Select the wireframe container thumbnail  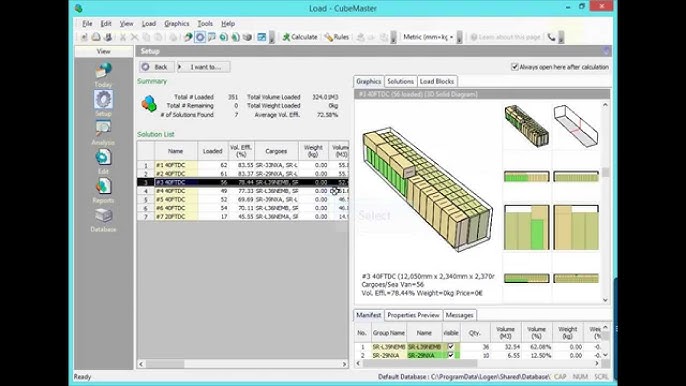[x=576, y=126]
